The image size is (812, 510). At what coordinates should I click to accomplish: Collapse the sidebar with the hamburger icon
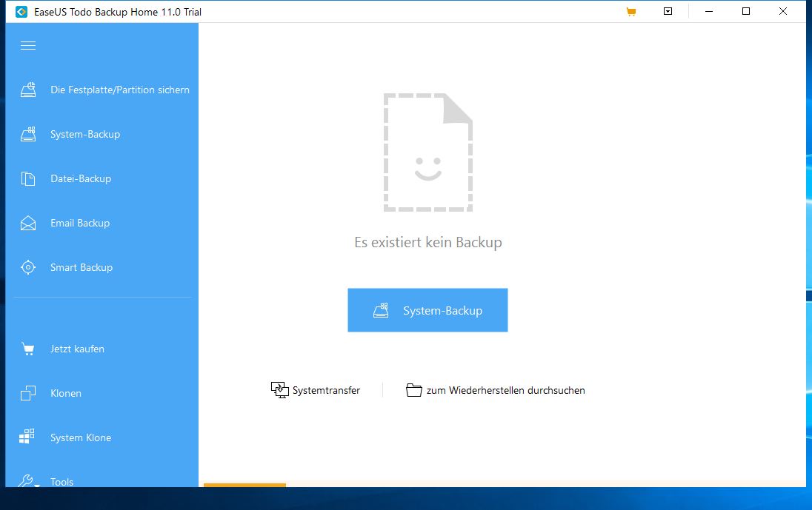pos(28,45)
